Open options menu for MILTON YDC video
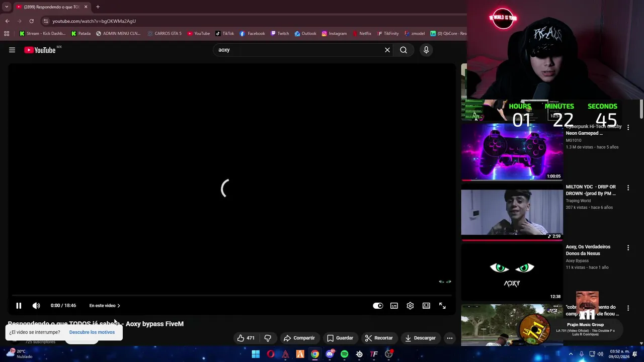Screen dimensions: 644x362 (628, 188)
